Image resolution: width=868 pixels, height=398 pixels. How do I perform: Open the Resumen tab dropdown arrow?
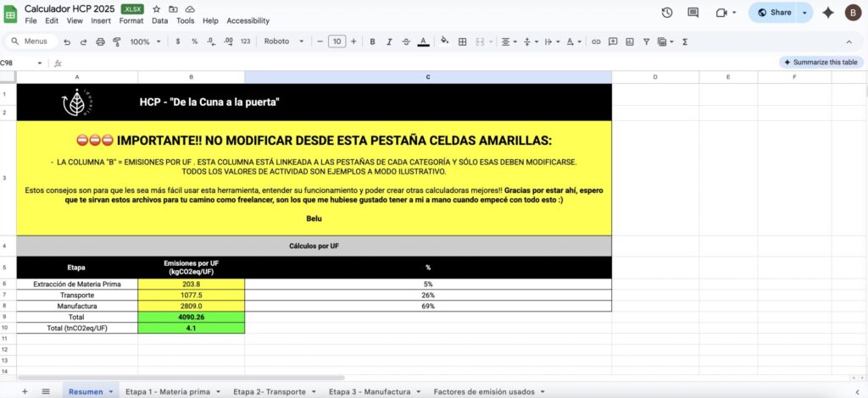click(x=111, y=391)
